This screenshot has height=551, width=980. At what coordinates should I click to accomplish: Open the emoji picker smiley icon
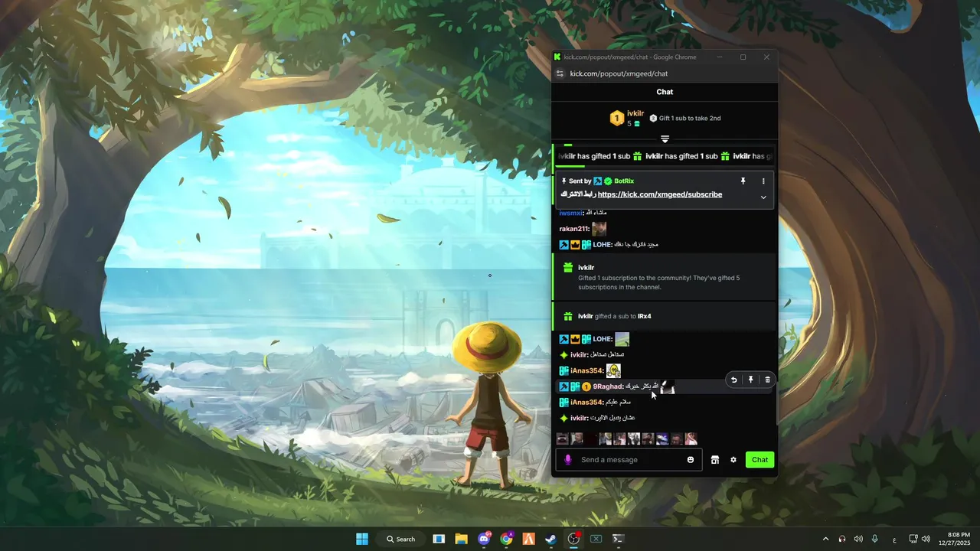pos(691,460)
